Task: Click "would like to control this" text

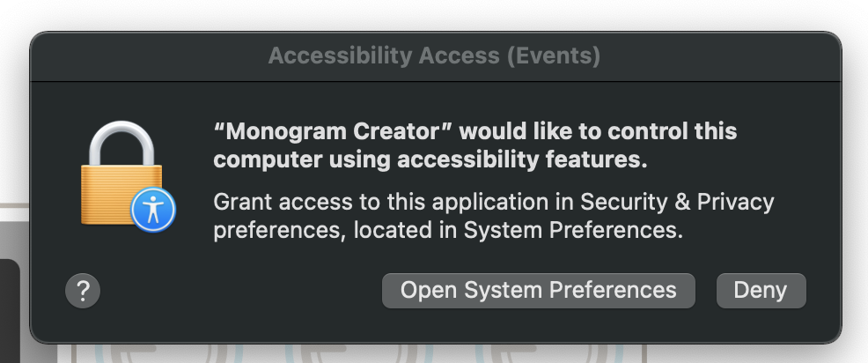Action: point(599,132)
